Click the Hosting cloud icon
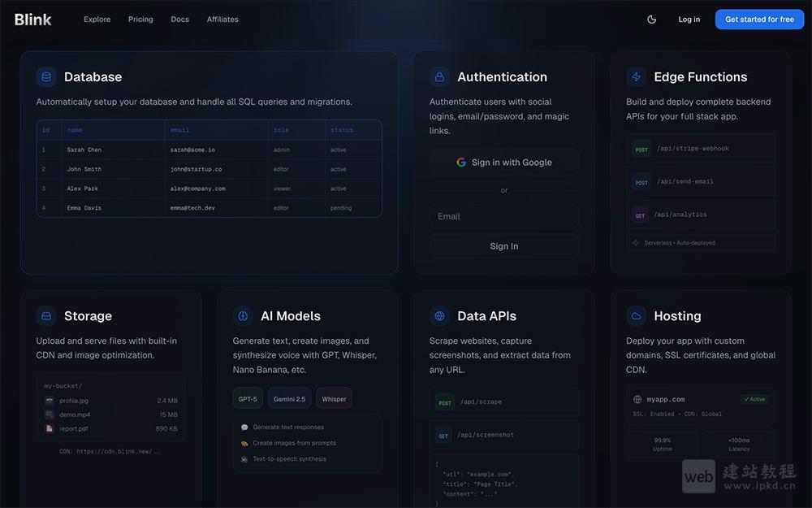The width and height of the screenshot is (812, 508). coord(636,316)
